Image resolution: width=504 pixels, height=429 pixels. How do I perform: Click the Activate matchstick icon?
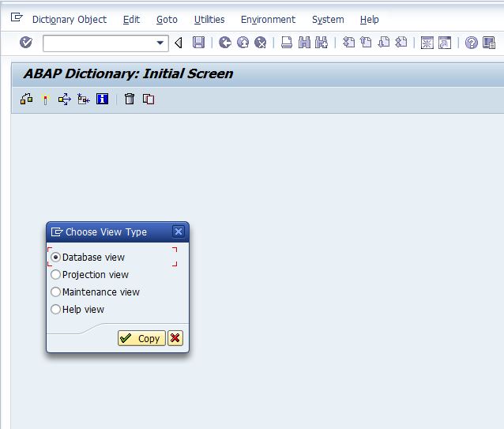45,100
